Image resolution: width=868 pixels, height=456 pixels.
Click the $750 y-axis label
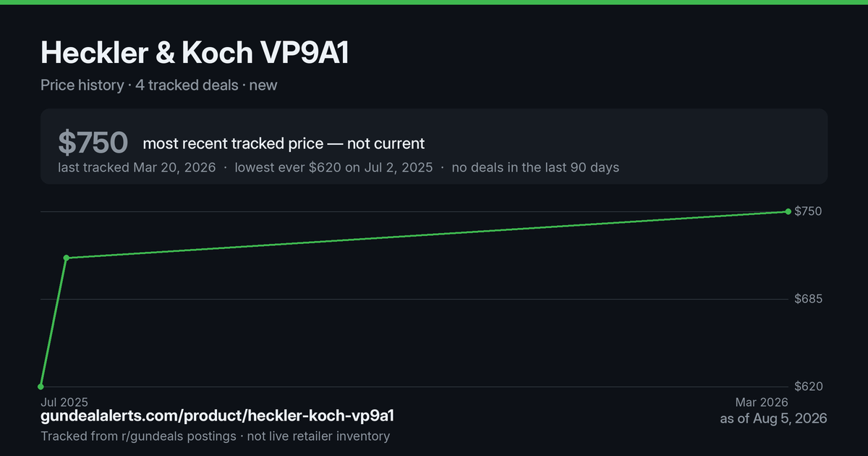(808, 211)
